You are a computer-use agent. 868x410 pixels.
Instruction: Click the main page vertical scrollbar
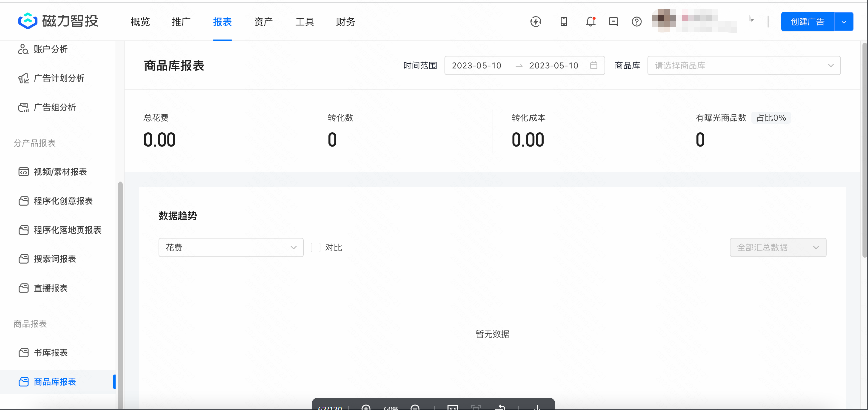[864, 151]
